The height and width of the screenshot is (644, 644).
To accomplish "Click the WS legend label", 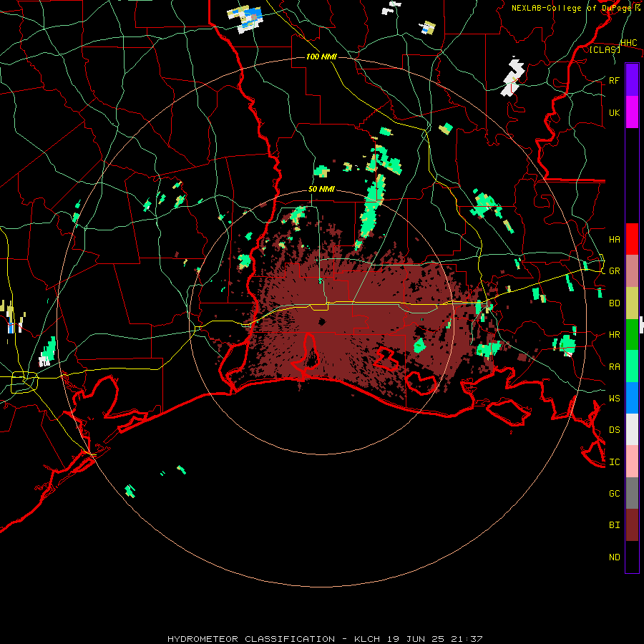I will pyautogui.click(x=614, y=398).
